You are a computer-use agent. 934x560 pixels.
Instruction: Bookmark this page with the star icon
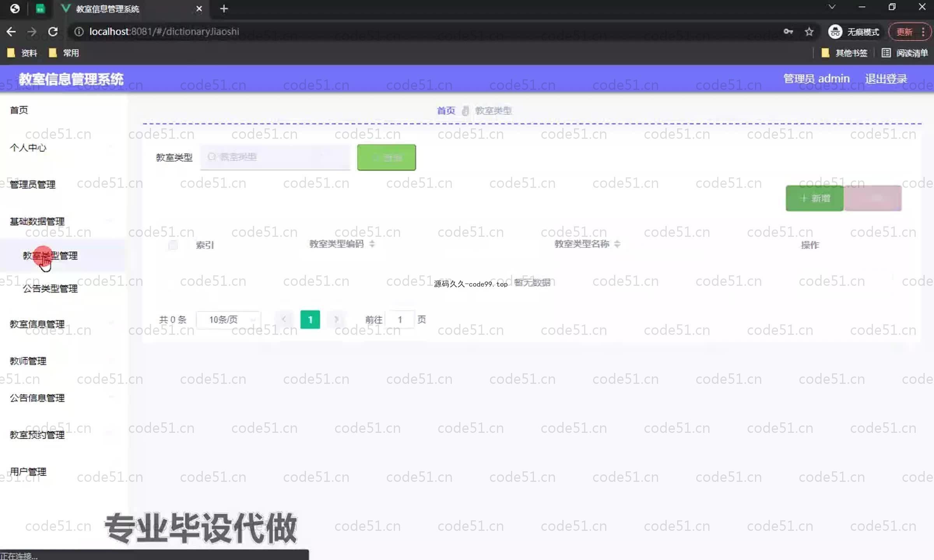[x=809, y=31]
